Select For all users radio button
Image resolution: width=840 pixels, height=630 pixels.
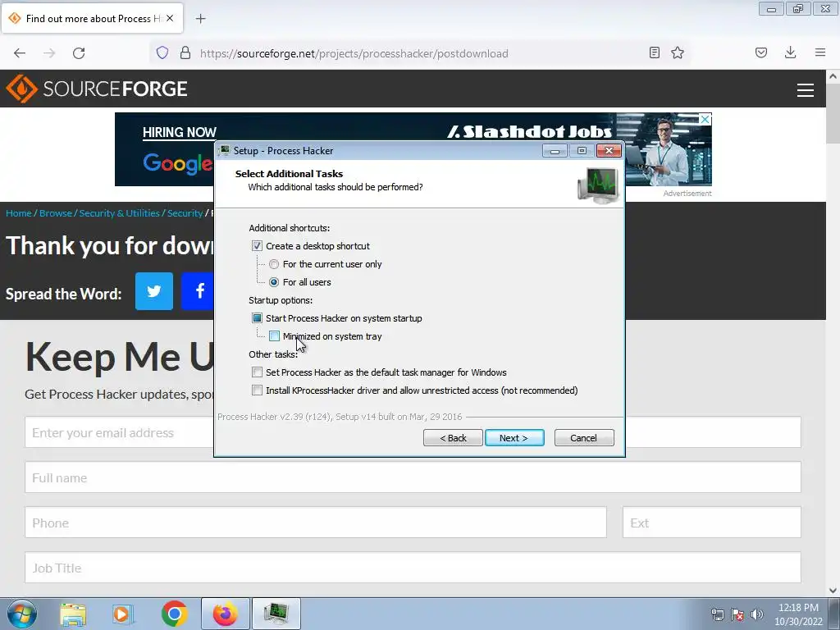274,282
